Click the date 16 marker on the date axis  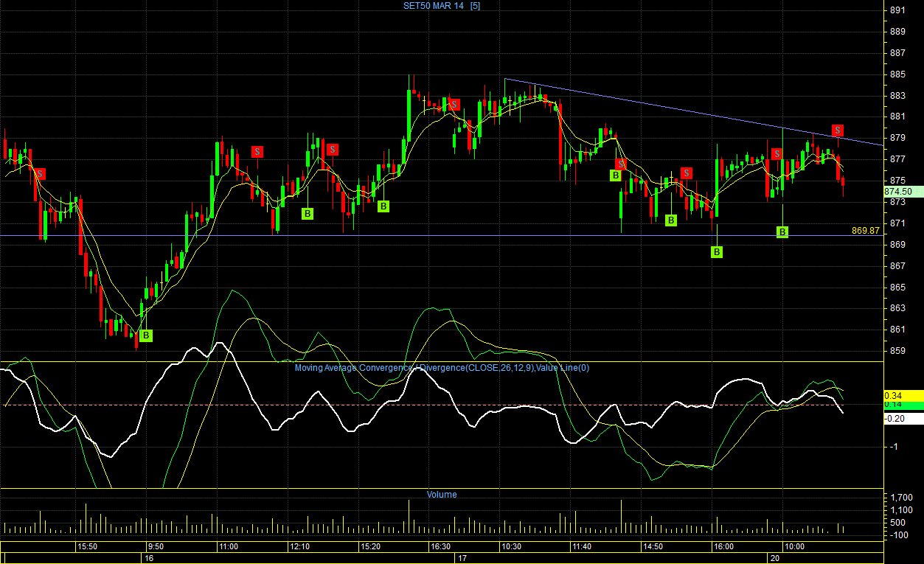coord(149,559)
